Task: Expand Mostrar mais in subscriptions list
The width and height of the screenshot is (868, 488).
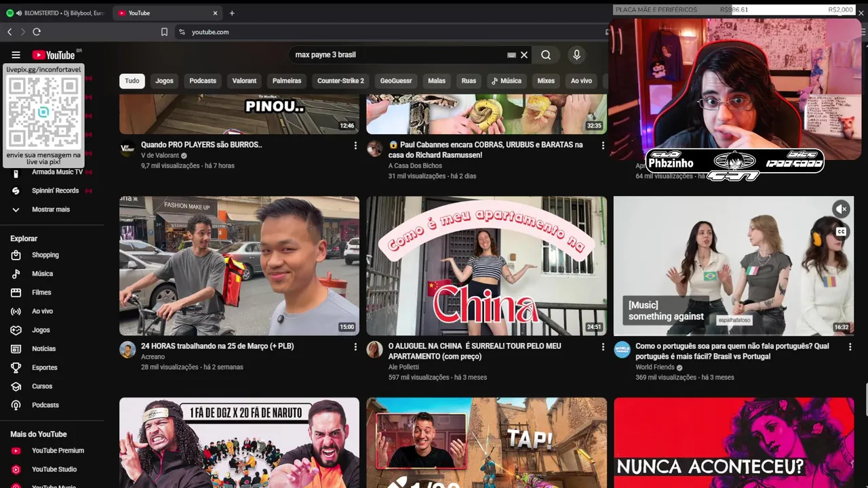Action: [52, 209]
